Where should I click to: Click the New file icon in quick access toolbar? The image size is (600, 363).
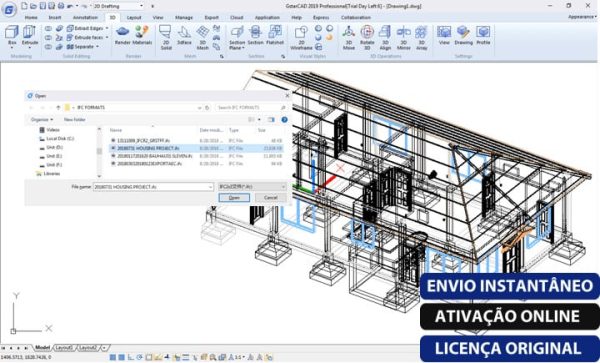pyautogui.click(x=24, y=6)
